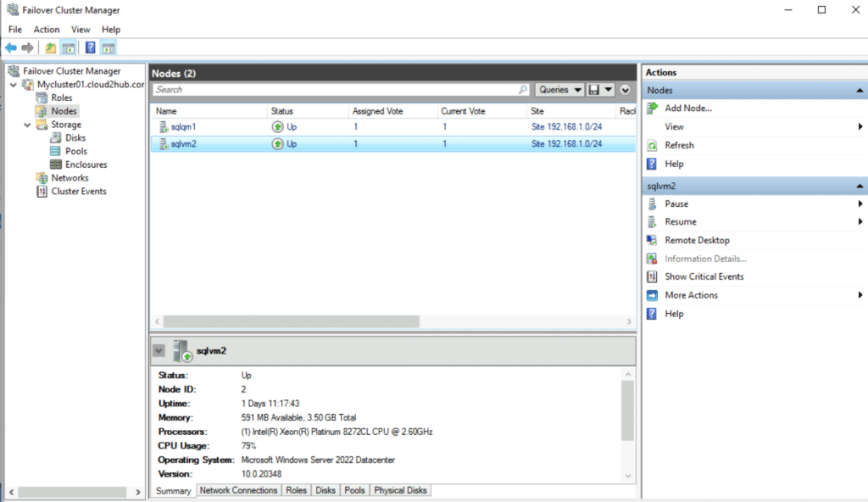Click the search magnifier icon
Viewport: 868px width, 502px height.
click(x=524, y=90)
